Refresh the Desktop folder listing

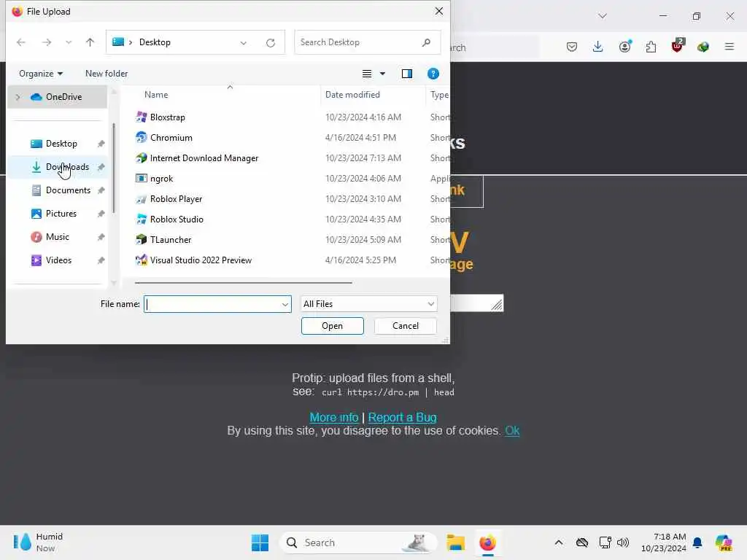click(x=271, y=43)
